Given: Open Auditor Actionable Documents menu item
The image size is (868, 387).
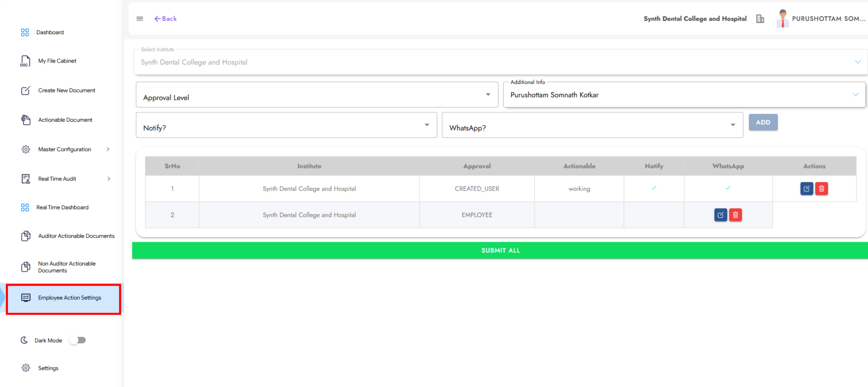Looking at the screenshot, I should pyautogui.click(x=76, y=236).
